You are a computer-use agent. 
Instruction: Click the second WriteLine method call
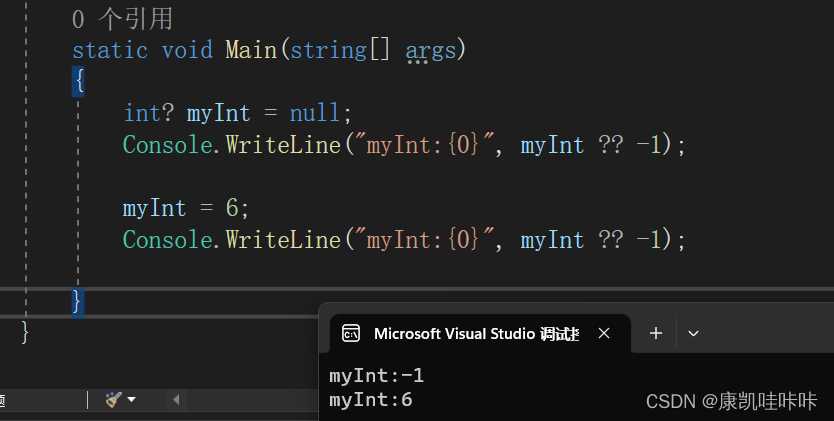click(282, 239)
